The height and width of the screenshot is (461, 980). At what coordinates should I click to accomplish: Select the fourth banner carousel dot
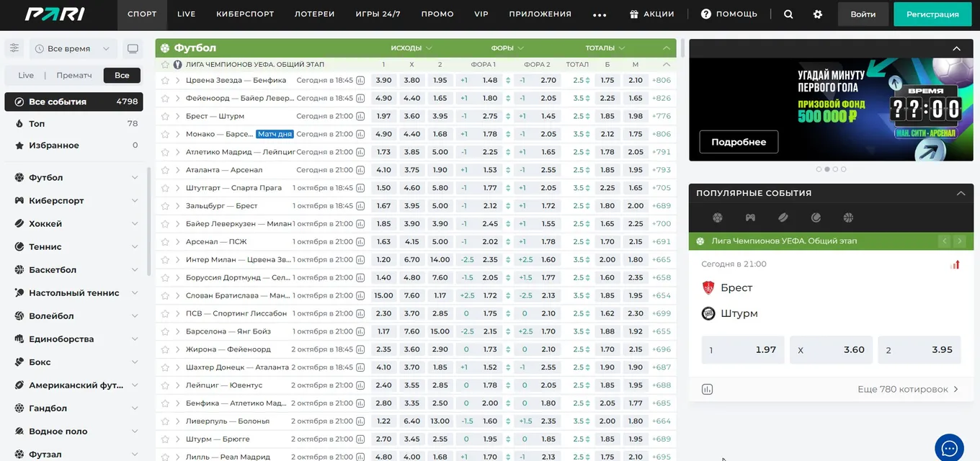(x=844, y=169)
